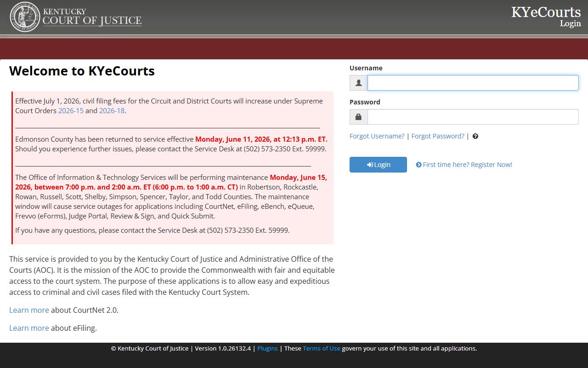Click the Kentucky Court of Justice seal logo
This screenshot has width=588, height=368.
click(25, 17)
